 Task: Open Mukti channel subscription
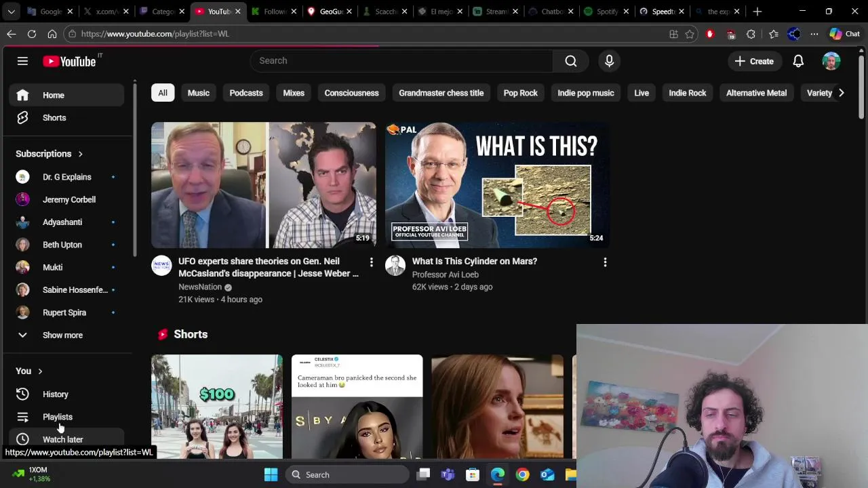point(66,267)
